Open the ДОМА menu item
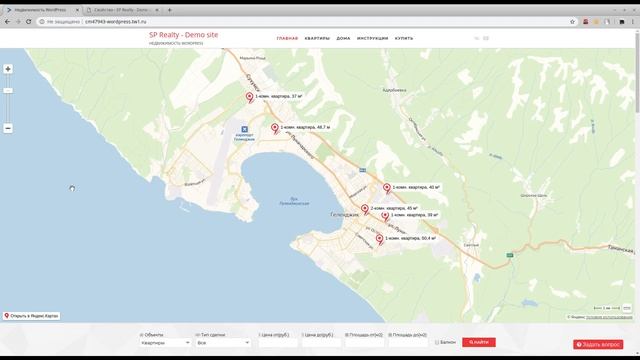The width and height of the screenshot is (640, 360). tap(343, 38)
